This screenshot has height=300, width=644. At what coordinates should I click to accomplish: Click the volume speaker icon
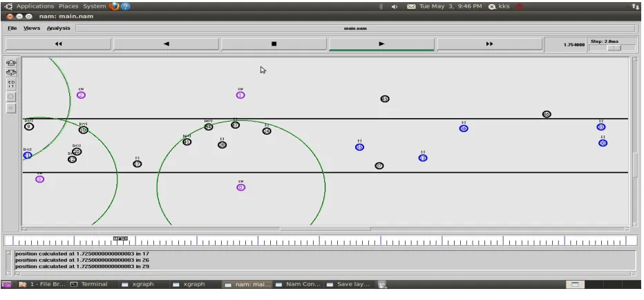click(395, 7)
